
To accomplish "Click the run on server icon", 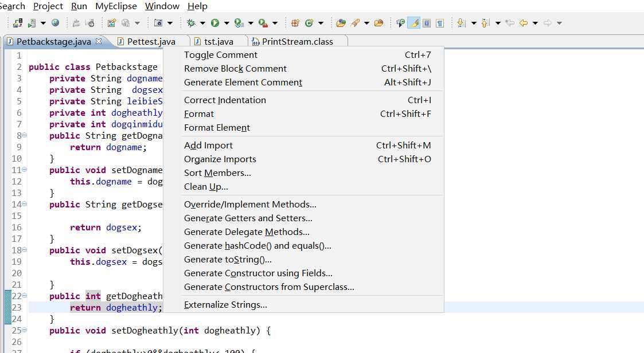I will tap(32, 23).
